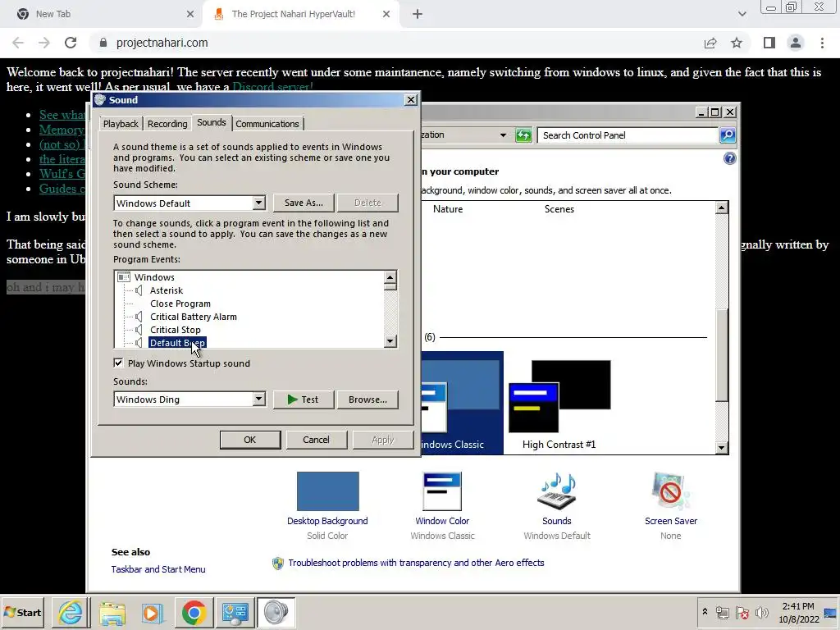840x630 pixels.
Task: Select the Critical Stop event
Action: coord(176,330)
